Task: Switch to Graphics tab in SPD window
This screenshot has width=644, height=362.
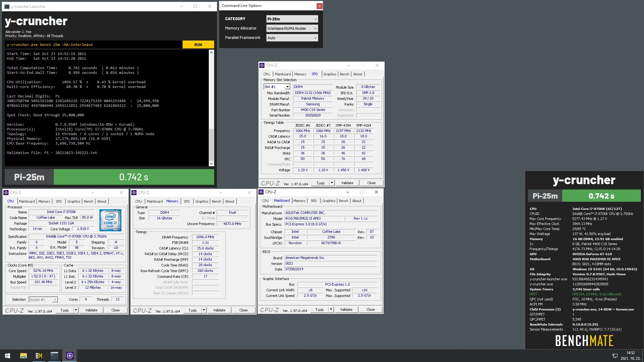Action: pos(330,74)
